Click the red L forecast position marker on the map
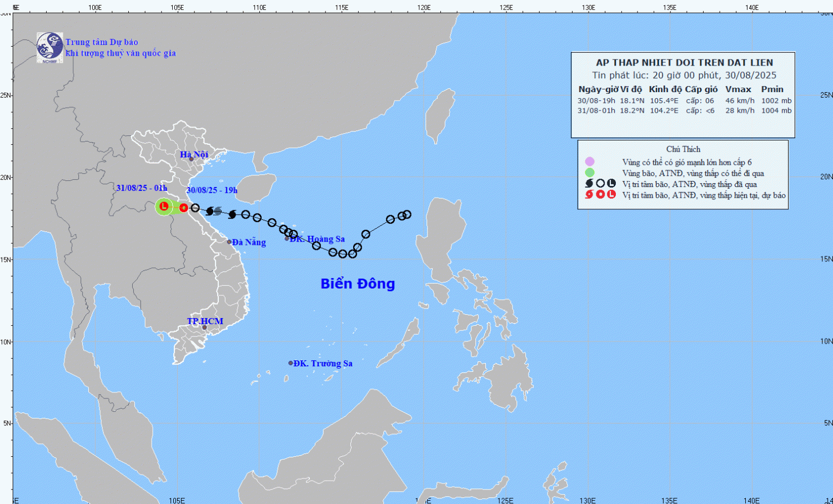Image resolution: width=833 pixels, height=504 pixels. (164, 206)
